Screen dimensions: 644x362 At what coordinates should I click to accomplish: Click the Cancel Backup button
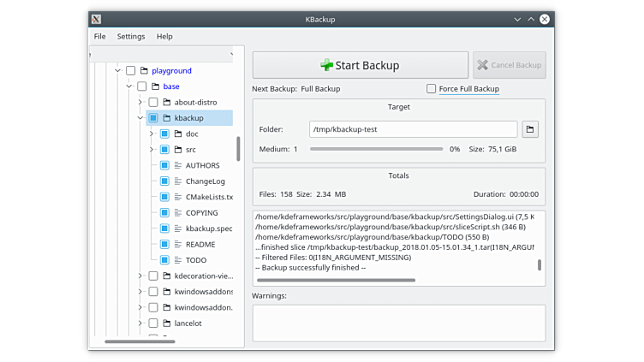(509, 65)
